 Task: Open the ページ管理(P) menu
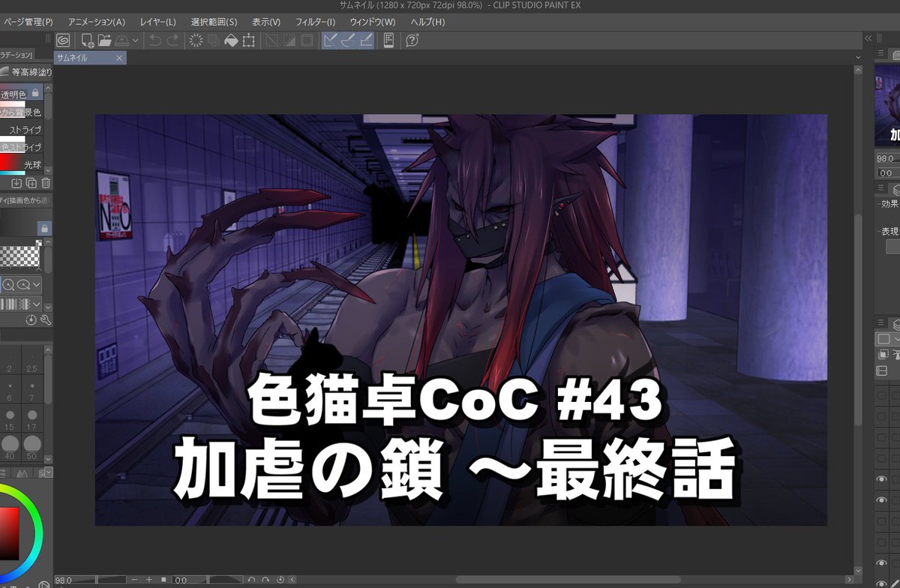(28, 22)
